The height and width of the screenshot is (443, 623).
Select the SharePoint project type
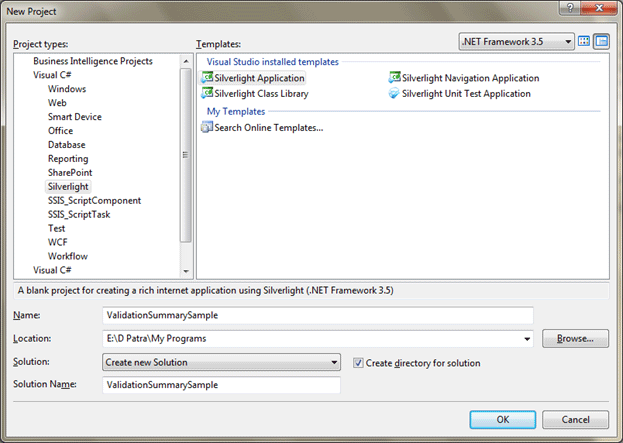(70, 172)
